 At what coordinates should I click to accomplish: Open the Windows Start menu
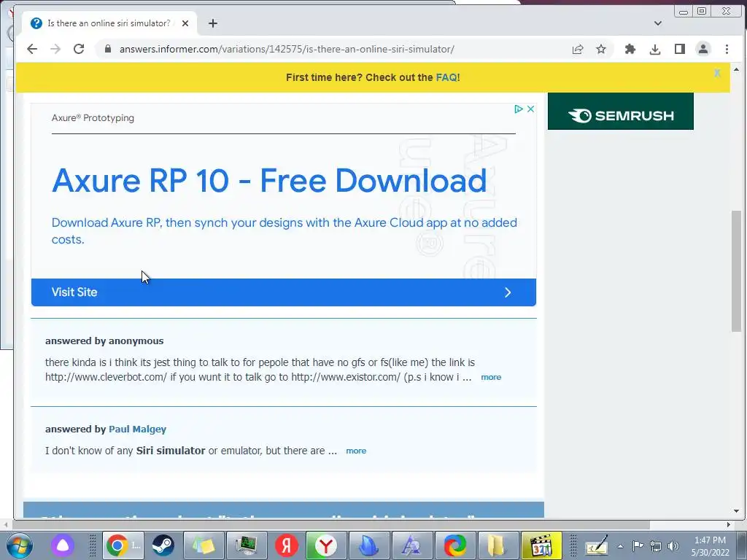[x=20, y=545]
